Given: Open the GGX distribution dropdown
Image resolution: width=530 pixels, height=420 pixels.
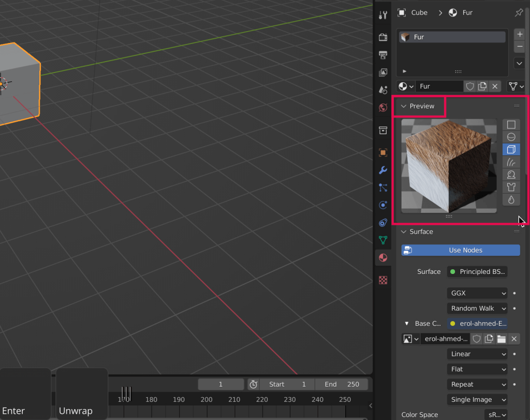Looking at the screenshot, I should click(477, 293).
